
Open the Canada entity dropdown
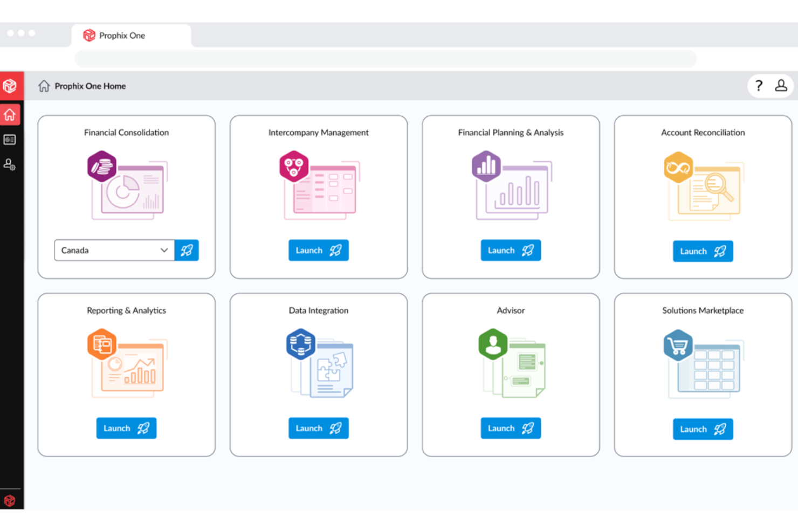(114, 250)
